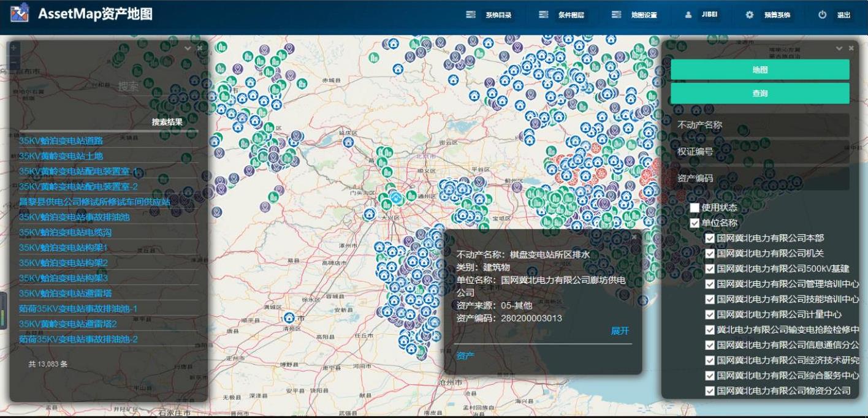Click the 资产编码 input field

point(760,178)
